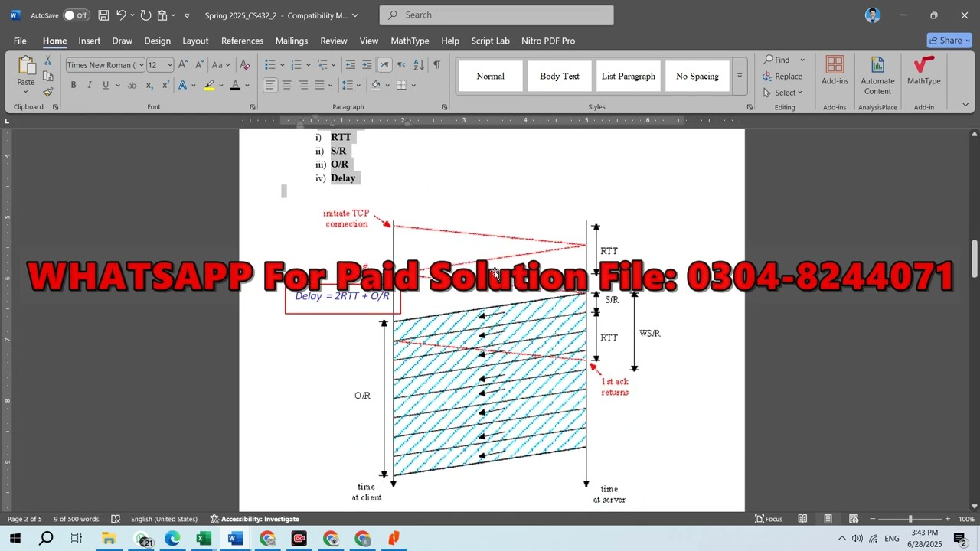Open the Select dropdown in Editing
Screen dimensions: 980x551
coord(782,93)
